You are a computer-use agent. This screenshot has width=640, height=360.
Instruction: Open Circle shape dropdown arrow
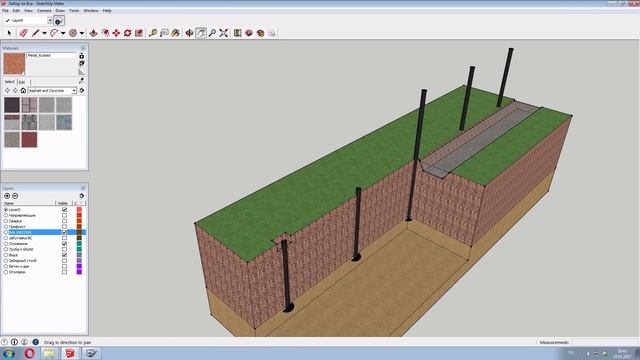82,33
